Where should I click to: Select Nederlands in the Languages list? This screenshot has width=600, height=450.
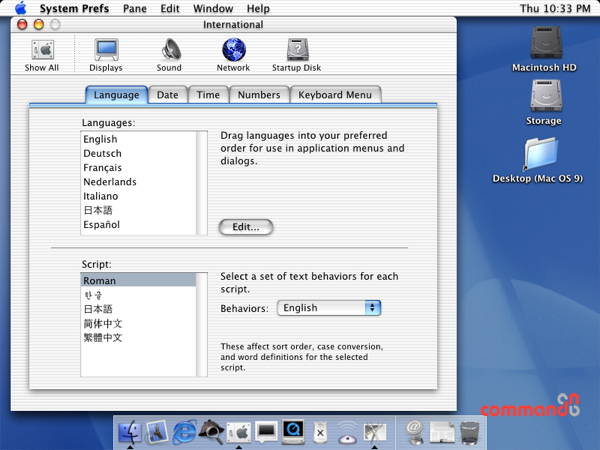[x=139, y=182]
